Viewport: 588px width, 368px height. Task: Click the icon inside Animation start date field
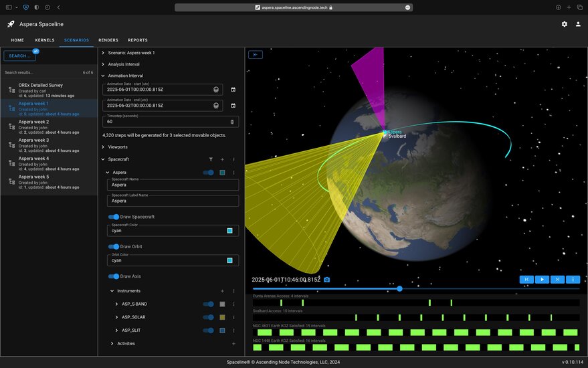click(216, 90)
